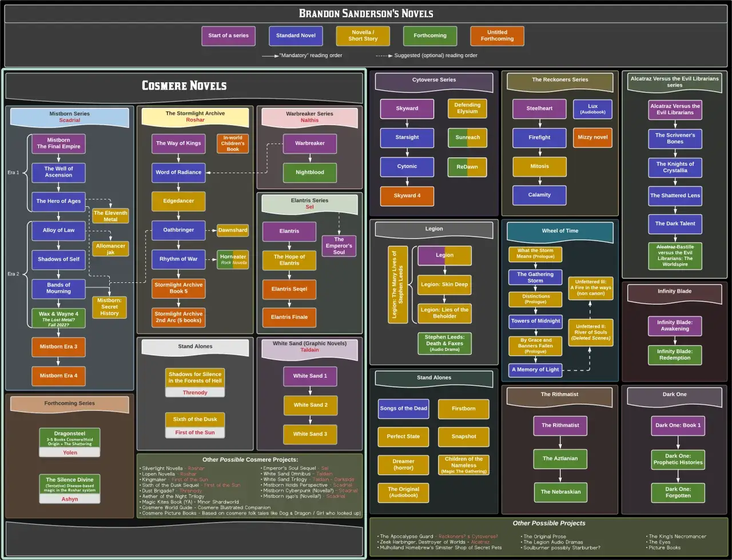Select the "Mistborn The Final Empire" box

58,143
